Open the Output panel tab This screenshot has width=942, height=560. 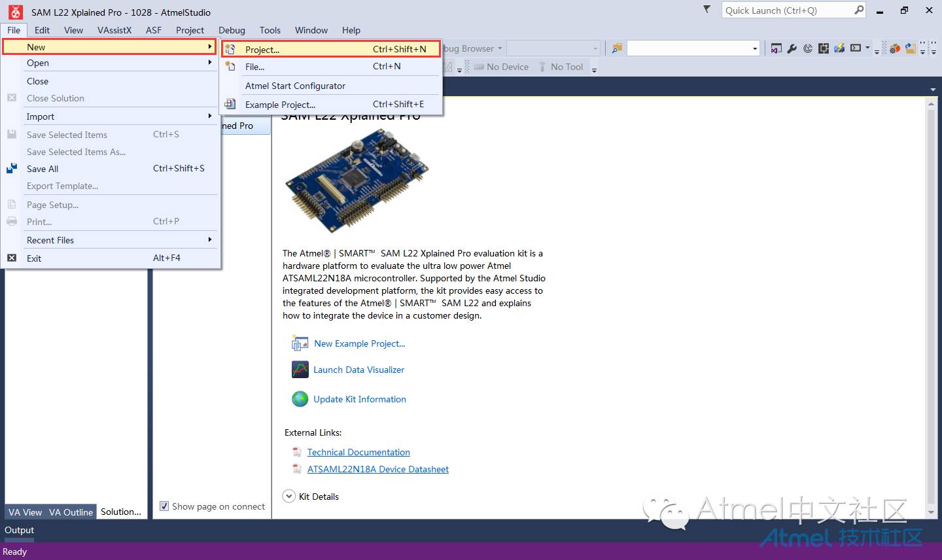[x=20, y=530]
